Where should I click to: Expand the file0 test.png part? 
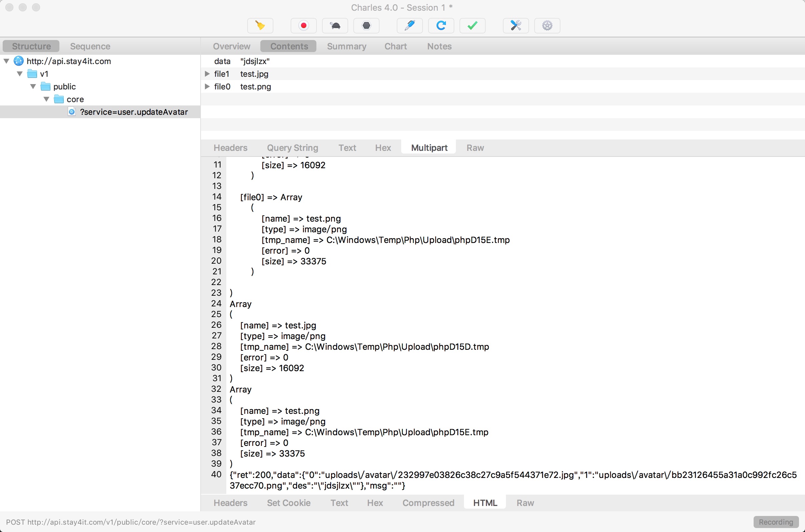coord(207,86)
